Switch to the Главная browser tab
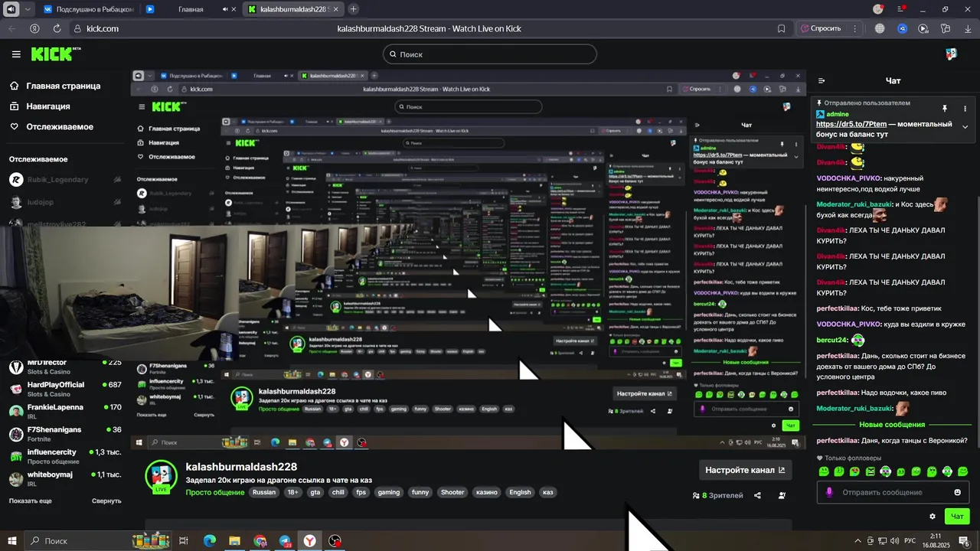This screenshot has height=551, width=980. pyautogui.click(x=191, y=9)
